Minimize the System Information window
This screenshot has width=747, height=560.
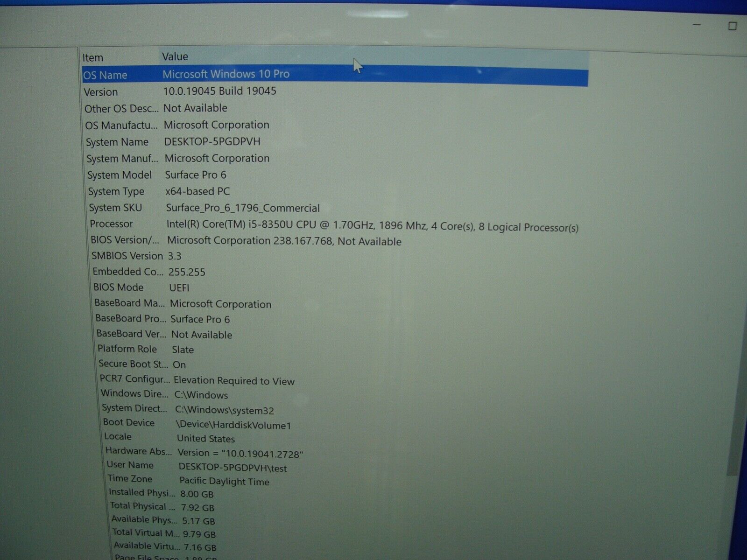pyautogui.click(x=697, y=25)
